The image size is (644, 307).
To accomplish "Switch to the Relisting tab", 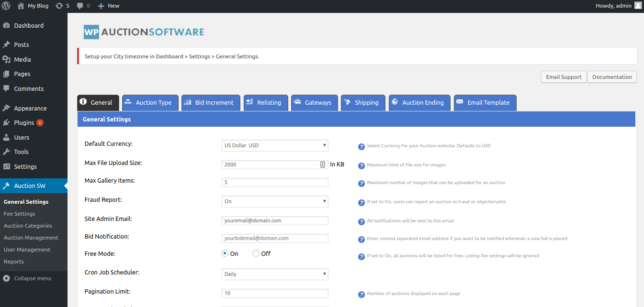I will pyautogui.click(x=266, y=102).
